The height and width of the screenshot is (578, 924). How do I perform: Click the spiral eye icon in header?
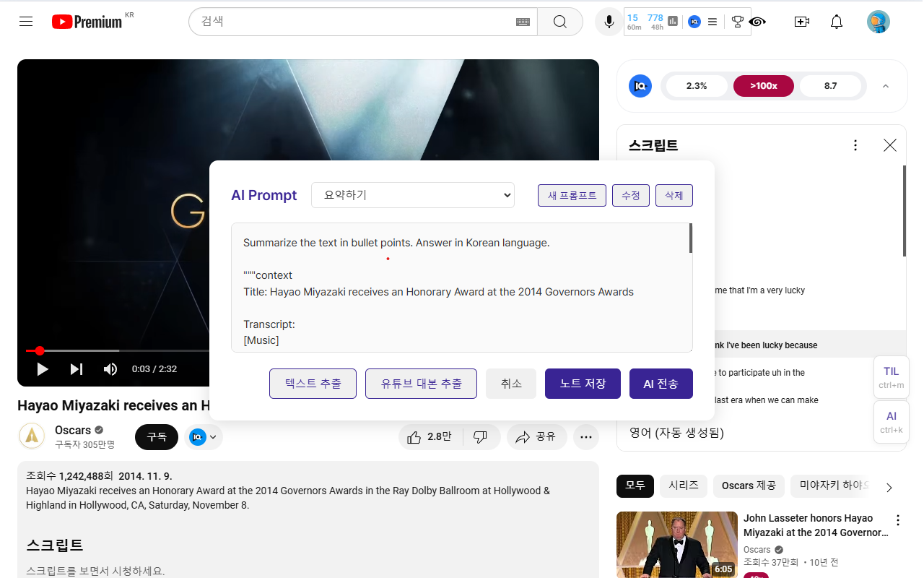click(x=757, y=22)
